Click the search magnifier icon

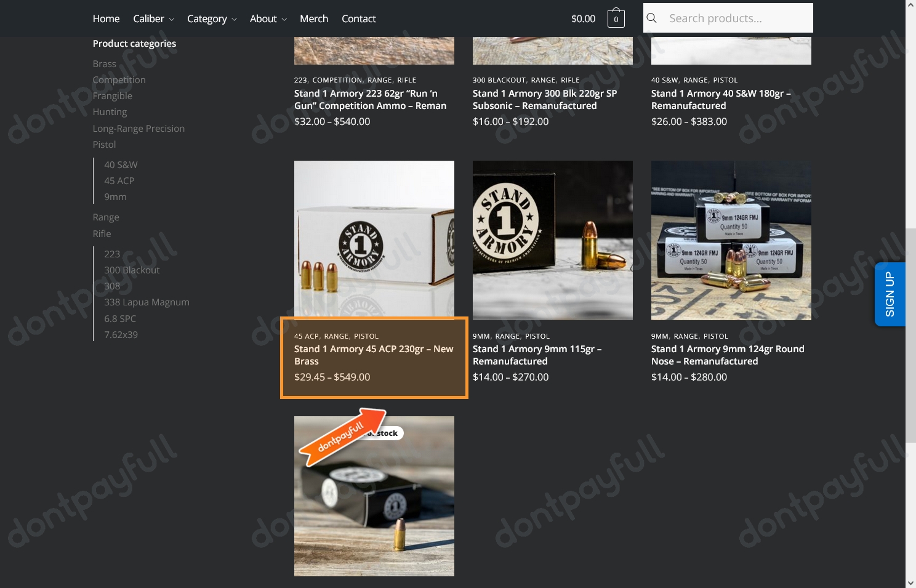coord(652,18)
